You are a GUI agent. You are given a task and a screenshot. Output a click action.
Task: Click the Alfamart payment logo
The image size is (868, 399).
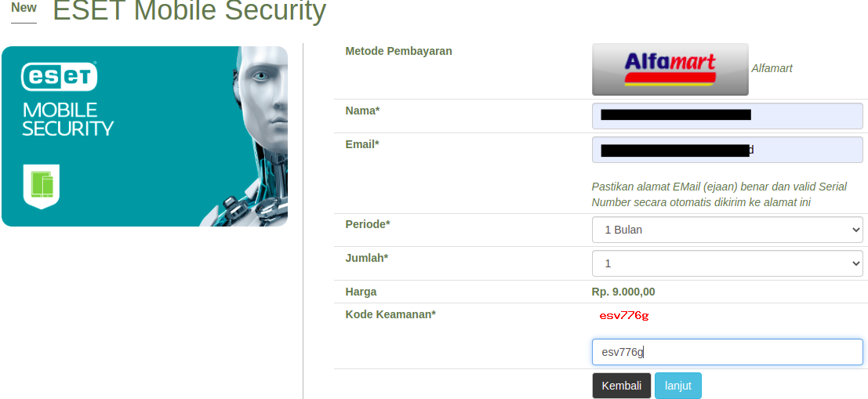670,69
